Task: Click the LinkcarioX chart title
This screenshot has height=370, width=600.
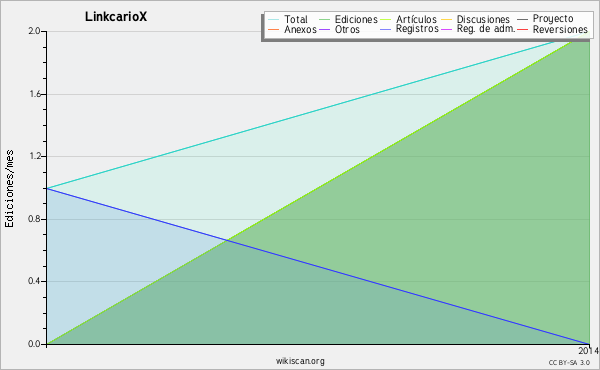Action: (x=116, y=16)
